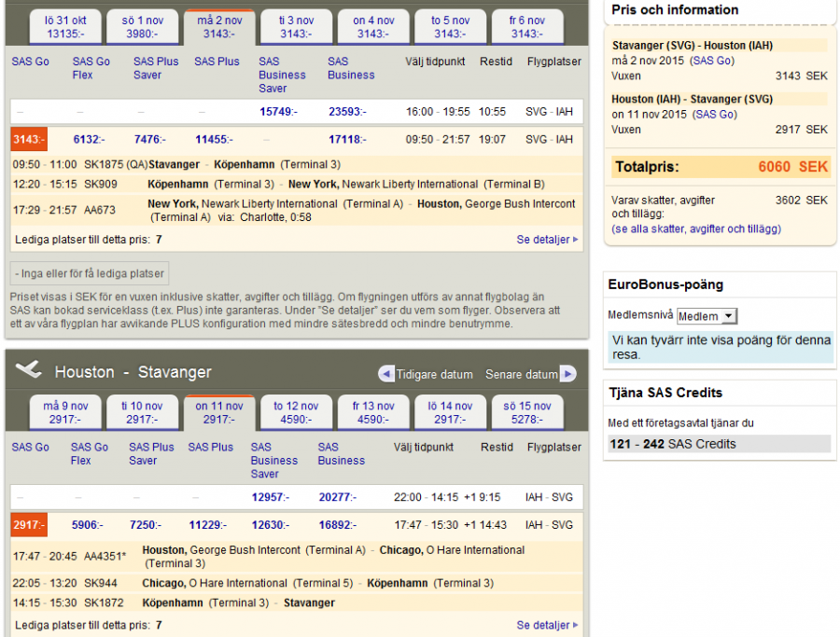
Task: Click the Tidigare datum left arrow icon
Action: pos(385,374)
